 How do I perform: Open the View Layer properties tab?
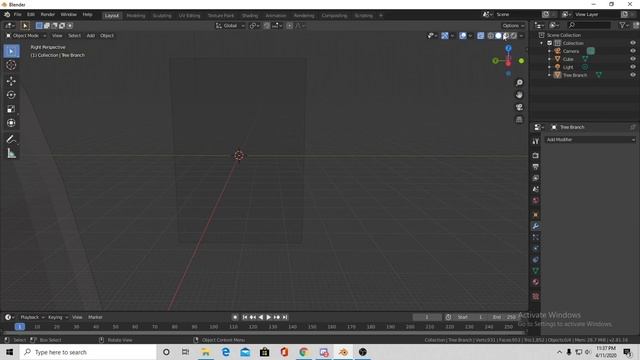536,178
